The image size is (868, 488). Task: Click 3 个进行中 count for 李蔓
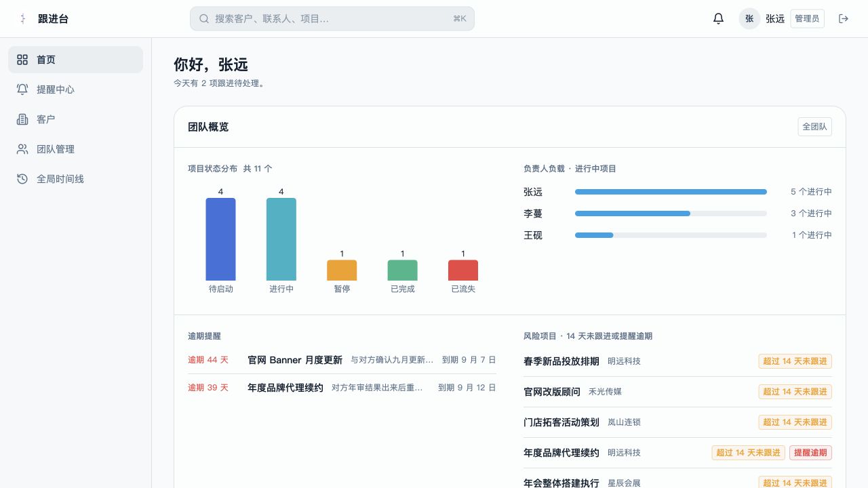(x=811, y=213)
